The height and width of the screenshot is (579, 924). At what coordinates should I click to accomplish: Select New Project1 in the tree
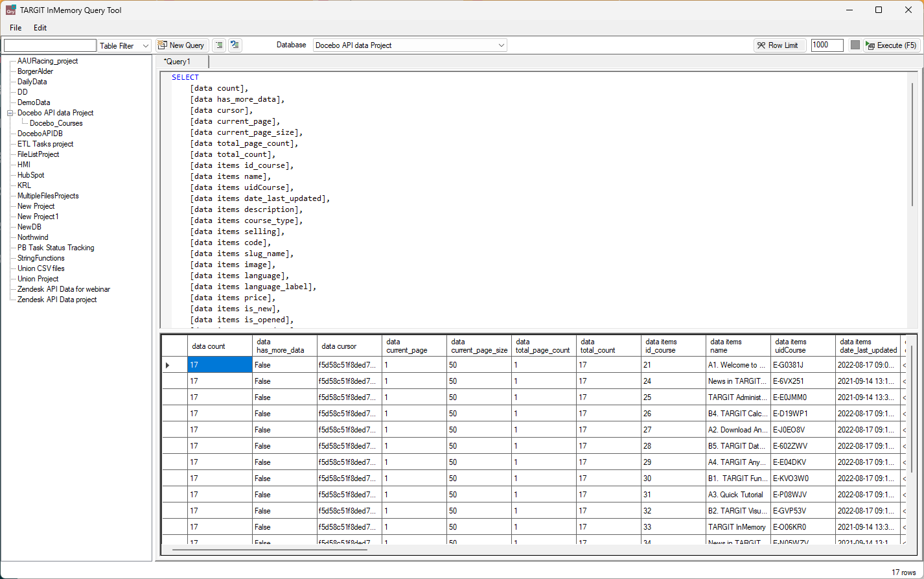pyautogui.click(x=38, y=217)
